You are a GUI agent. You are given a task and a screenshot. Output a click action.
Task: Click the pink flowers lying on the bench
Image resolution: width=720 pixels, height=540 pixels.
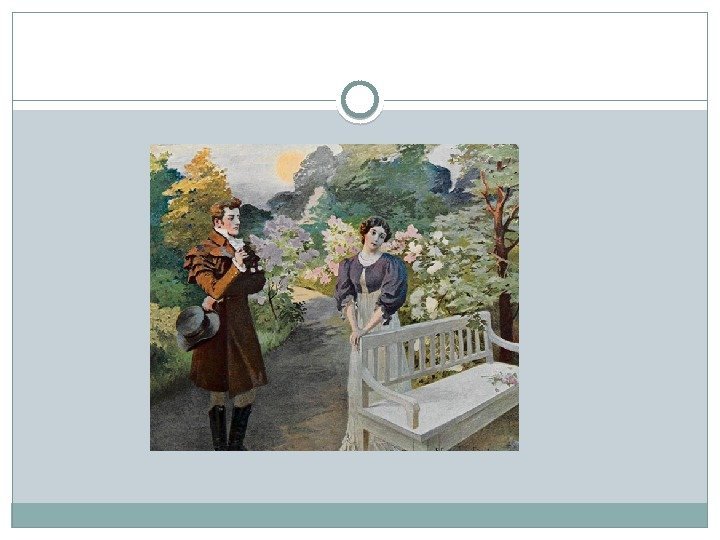pos(503,379)
